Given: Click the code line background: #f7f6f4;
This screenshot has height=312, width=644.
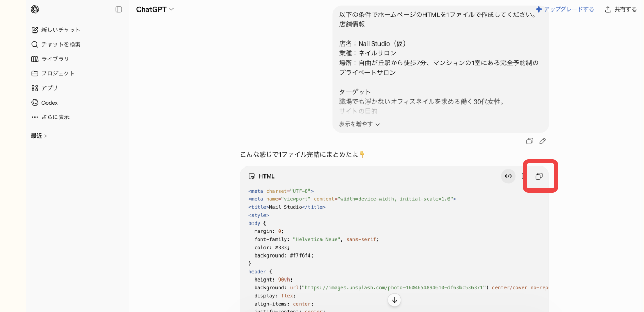Looking at the screenshot, I should point(283,255).
